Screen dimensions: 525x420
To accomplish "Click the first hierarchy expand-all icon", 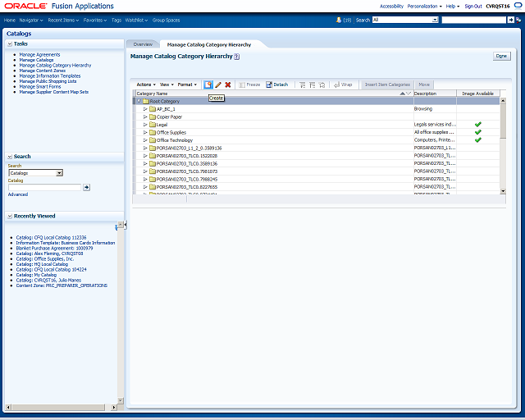I will click(303, 84).
